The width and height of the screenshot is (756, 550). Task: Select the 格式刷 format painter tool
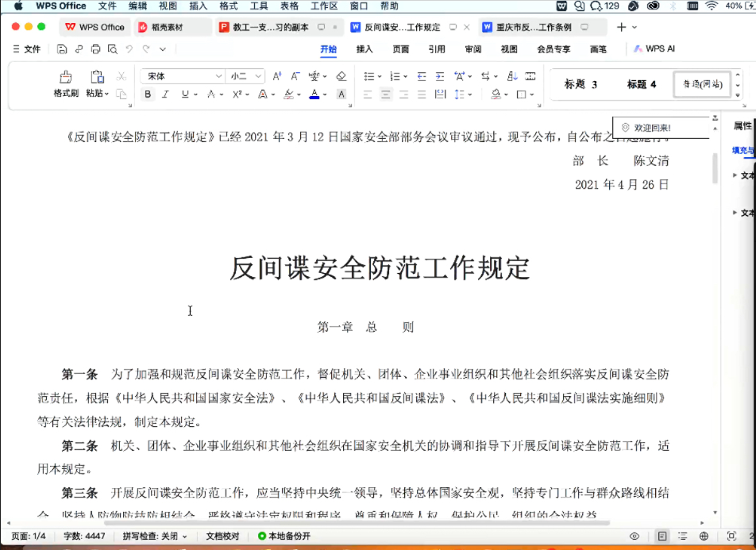click(x=65, y=82)
